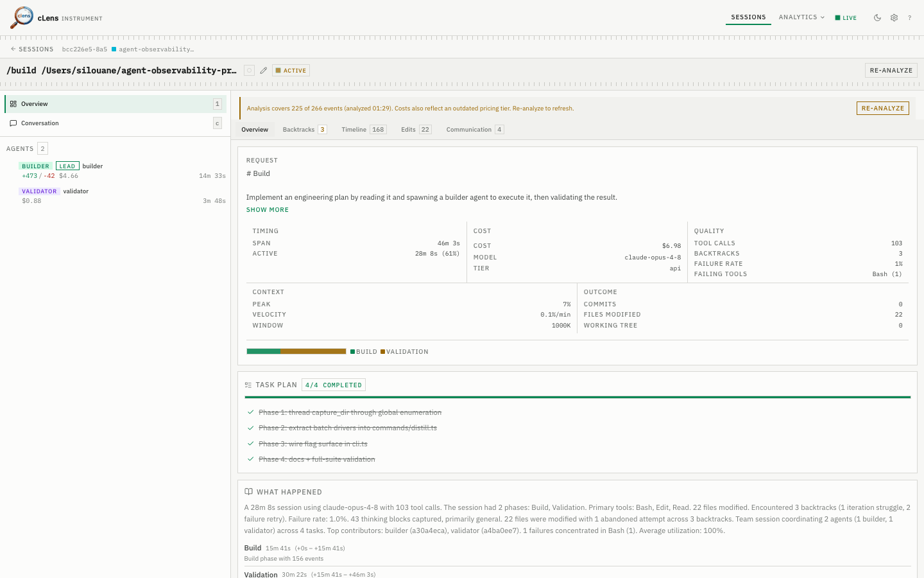
Task: Click Timeline count badge 168
Action: tap(378, 130)
